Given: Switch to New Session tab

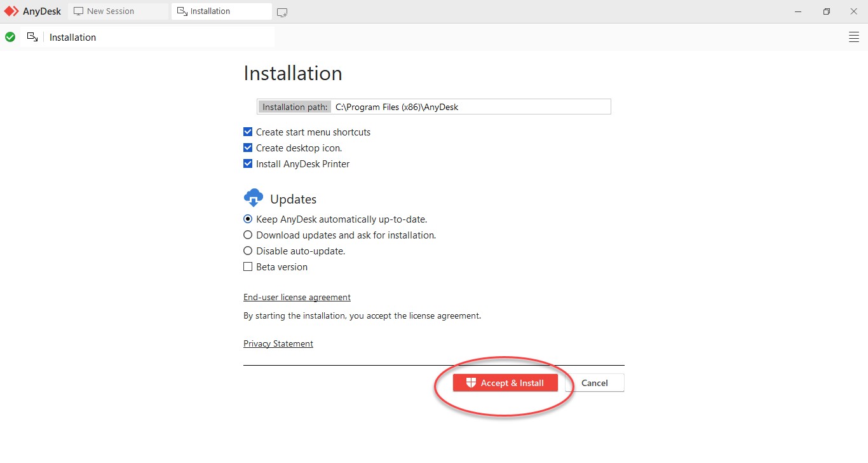Looking at the screenshot, I should [x=118, y=11].
